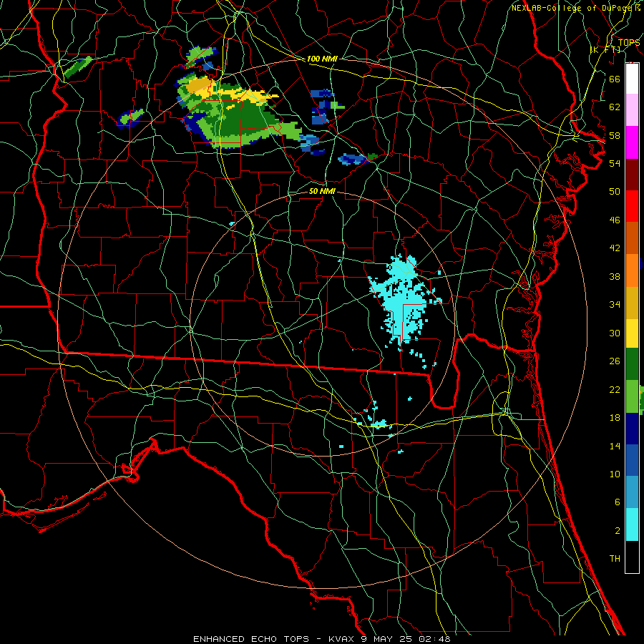The height and width of the screenshot is (644, 644).
Task: Click the TOPS legend title
Action: click(x=629, y=42)
